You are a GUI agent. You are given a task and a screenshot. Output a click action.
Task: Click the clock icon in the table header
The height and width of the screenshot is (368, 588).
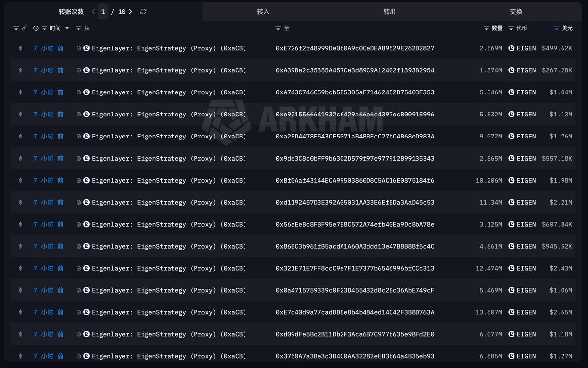[36, 28]
